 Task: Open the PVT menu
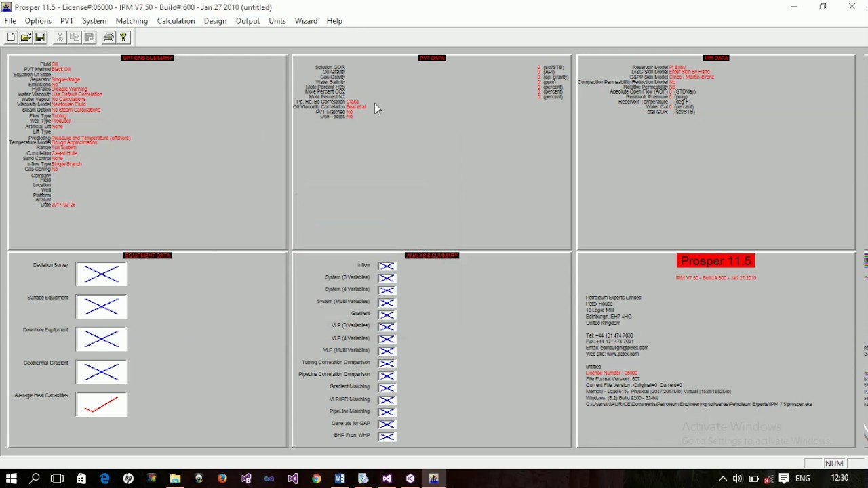(66, 21)
